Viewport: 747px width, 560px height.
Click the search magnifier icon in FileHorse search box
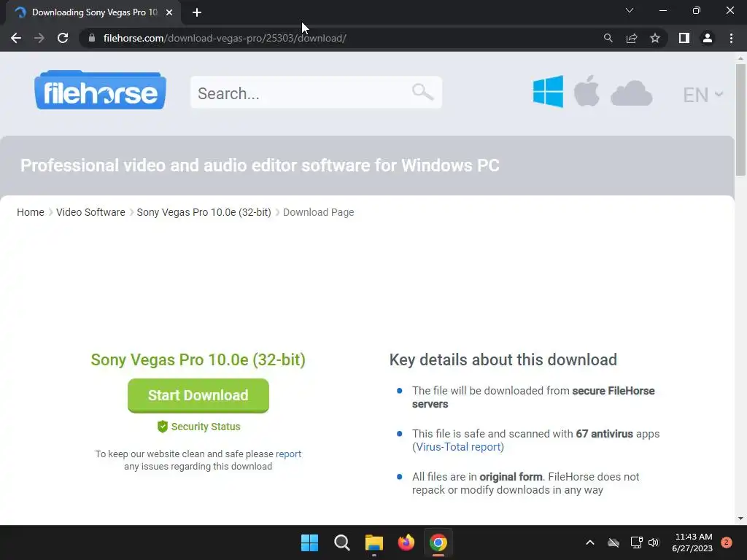(x=422, y=92)
